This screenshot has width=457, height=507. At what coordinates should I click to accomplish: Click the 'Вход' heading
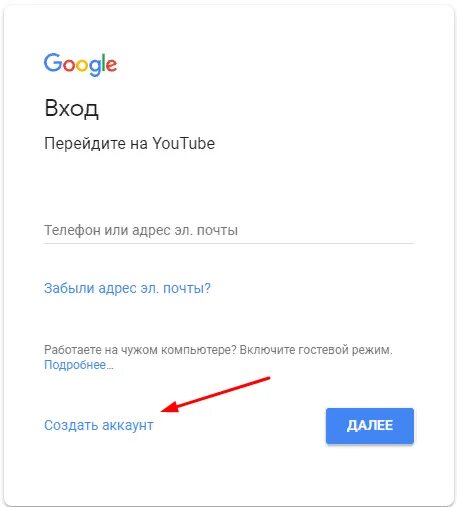[x=71, y=108]
